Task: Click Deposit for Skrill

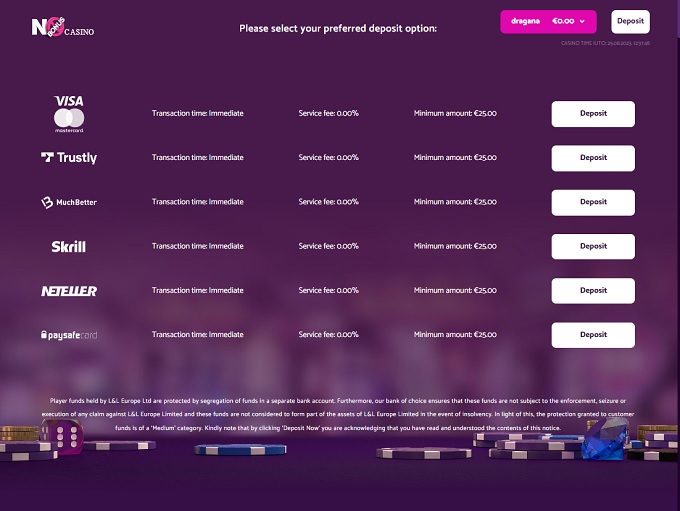Action: click(x=593, y=246)
